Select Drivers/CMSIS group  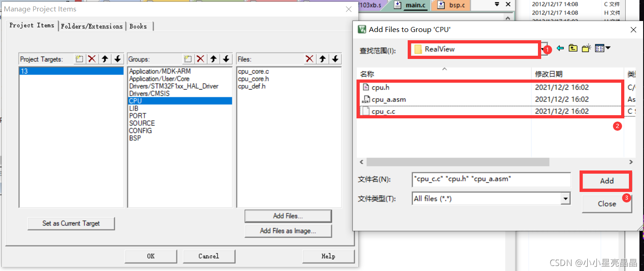[149, 93]
